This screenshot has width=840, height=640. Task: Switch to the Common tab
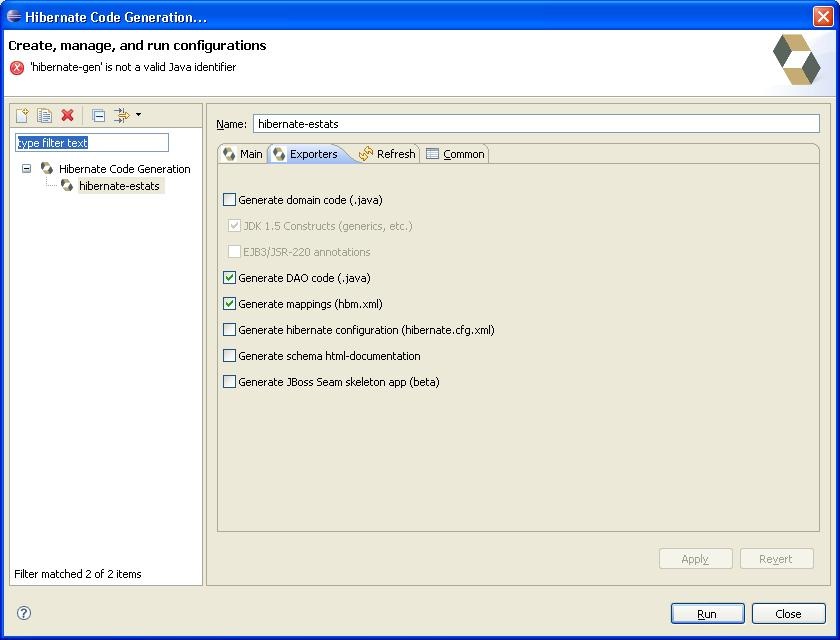(455, 154)
